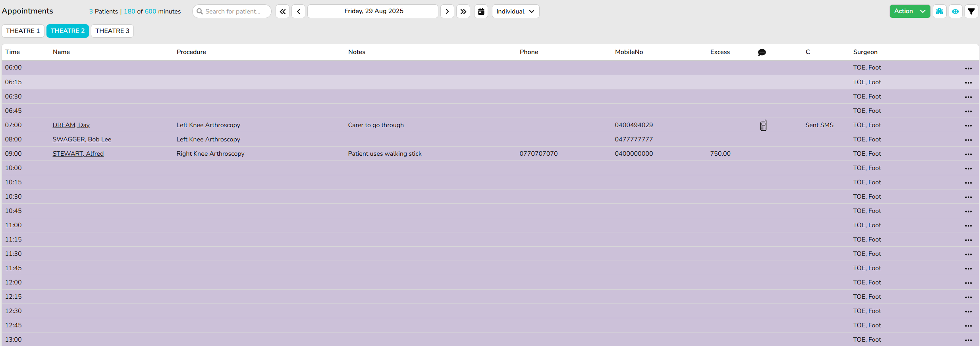980x346 pixels.
Task: Switch to THEATRE 1 tab
Action: 23,31
